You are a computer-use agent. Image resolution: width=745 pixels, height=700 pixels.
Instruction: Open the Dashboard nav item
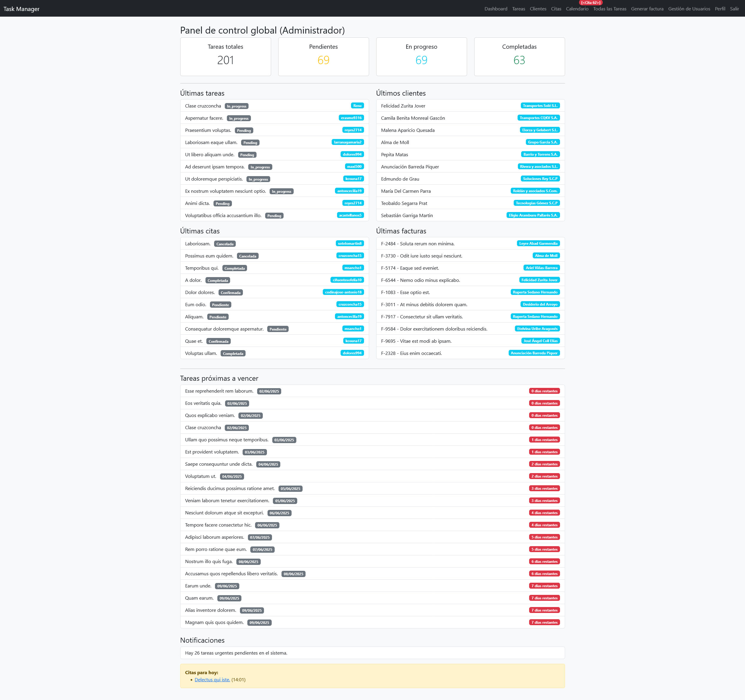495,9
